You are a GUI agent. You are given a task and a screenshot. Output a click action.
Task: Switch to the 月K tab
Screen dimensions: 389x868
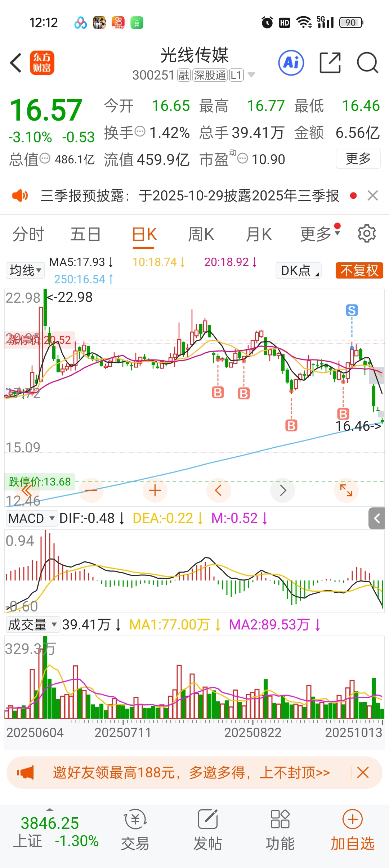[x=259, y=234]
